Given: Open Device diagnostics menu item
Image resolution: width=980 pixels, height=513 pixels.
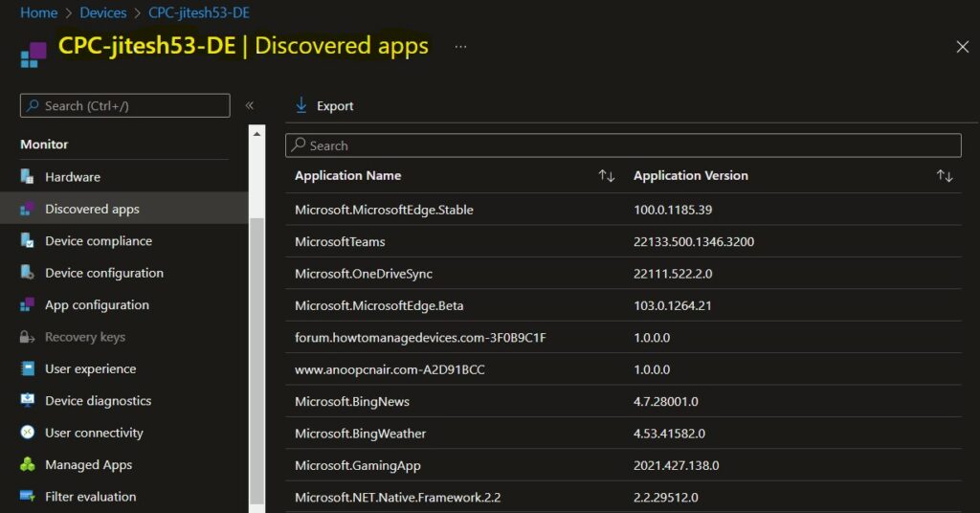Looking at the screenshot, I should 123,400.
